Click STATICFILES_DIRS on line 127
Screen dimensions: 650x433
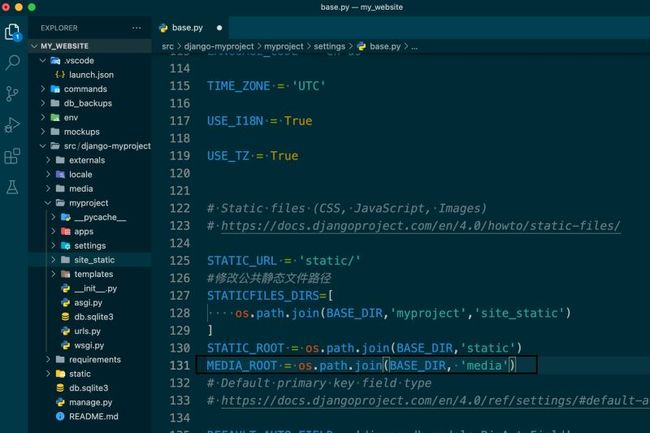point(263,295)
